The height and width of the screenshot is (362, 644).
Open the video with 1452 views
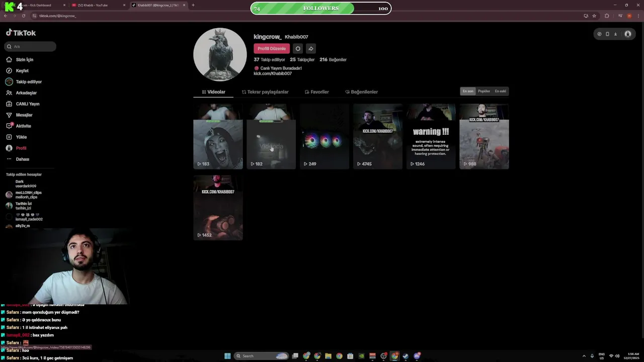point(218,207)
